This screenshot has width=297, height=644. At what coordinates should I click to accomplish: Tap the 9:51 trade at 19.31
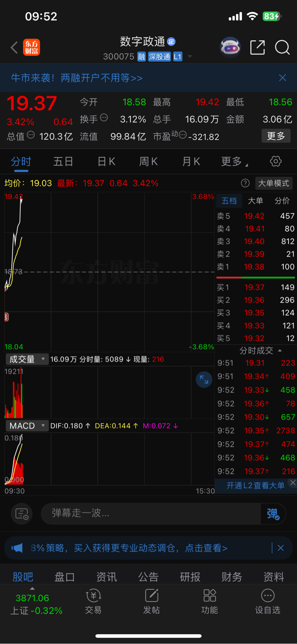point(256,363)
